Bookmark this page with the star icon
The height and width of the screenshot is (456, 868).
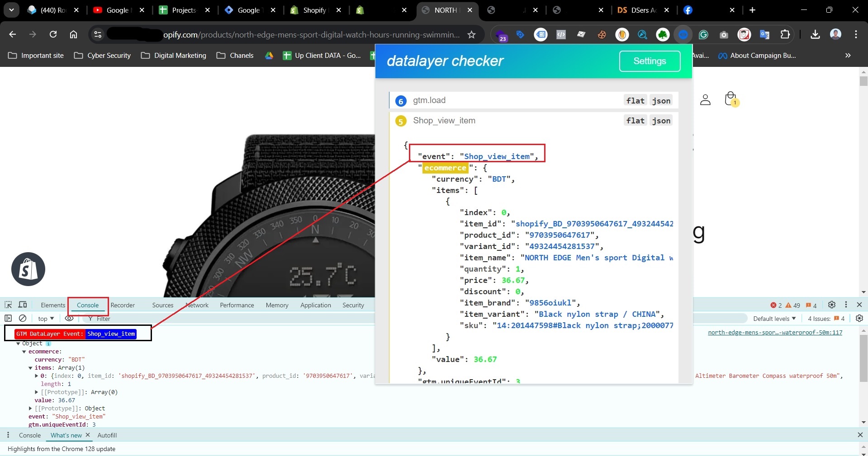(471, 35)
